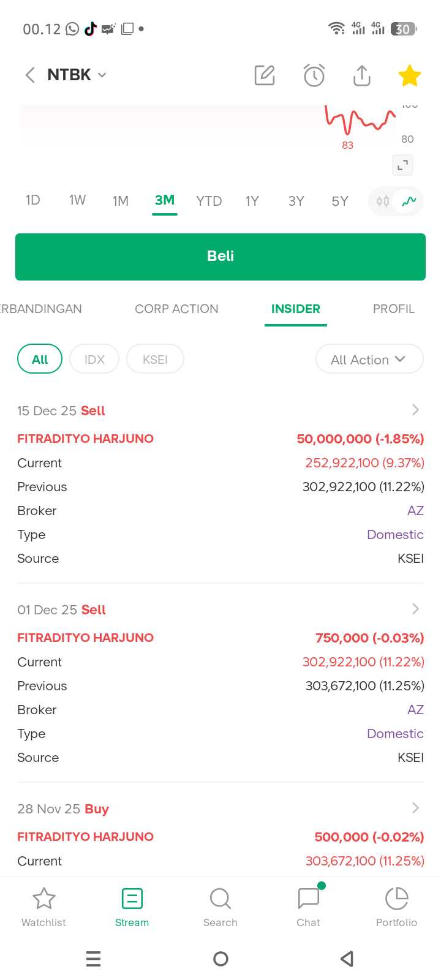Image resolution: width=441 pixels, height=980 pixels.
Task: Open the note edit icon
Action: click(x=265, y=75)
